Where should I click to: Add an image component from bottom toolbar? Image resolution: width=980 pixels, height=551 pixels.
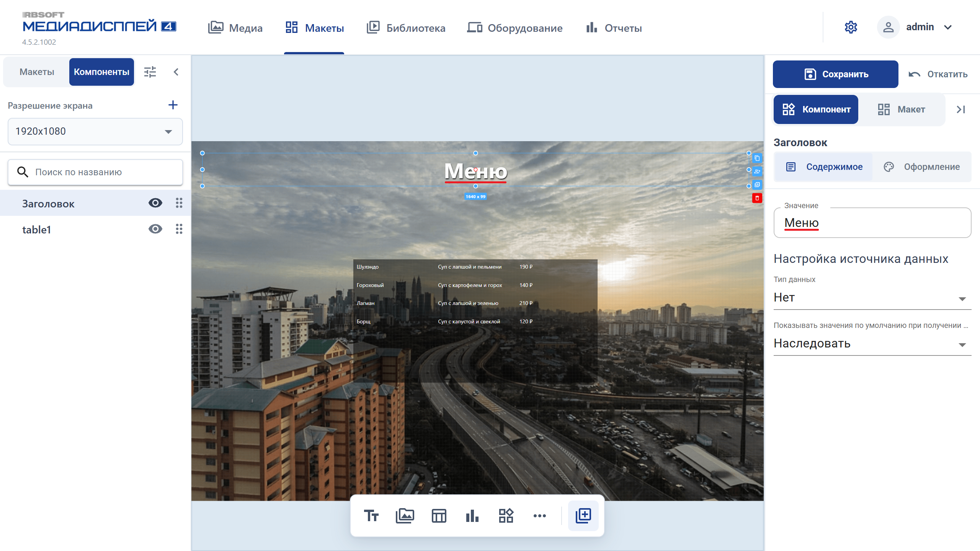tap(405, 515)
